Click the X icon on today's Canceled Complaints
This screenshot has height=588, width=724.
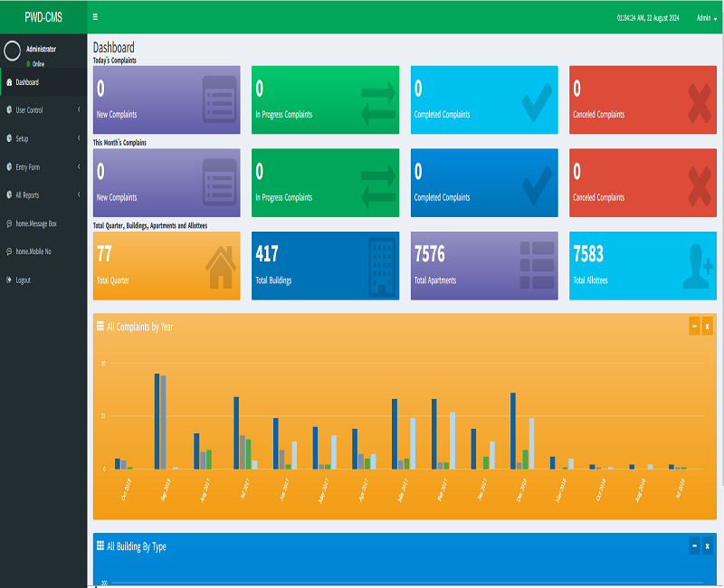tap(698, 100)
